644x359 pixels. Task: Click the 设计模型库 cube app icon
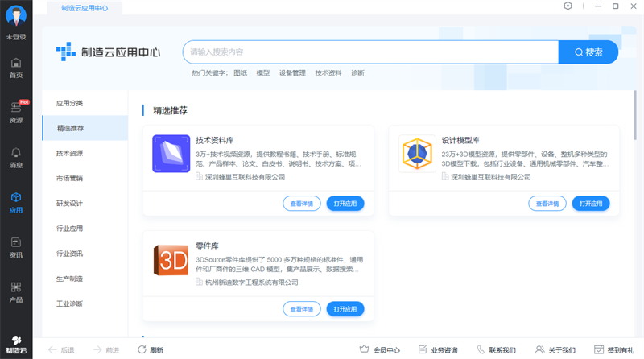tap(417, 154)
